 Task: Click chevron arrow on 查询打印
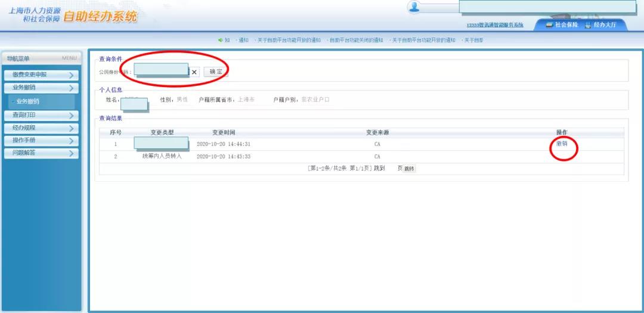coord(71,115)
